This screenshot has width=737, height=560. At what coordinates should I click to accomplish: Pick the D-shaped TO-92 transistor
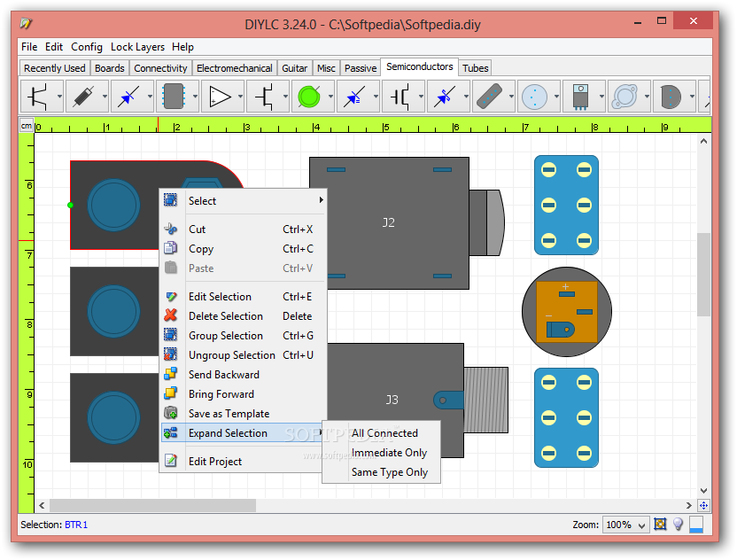[x=671, y=97]
